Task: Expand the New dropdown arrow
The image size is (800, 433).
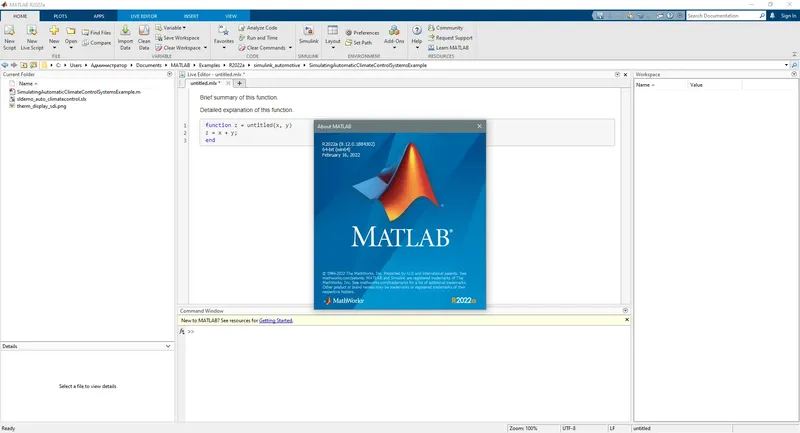Action: [x=54, y=48]
